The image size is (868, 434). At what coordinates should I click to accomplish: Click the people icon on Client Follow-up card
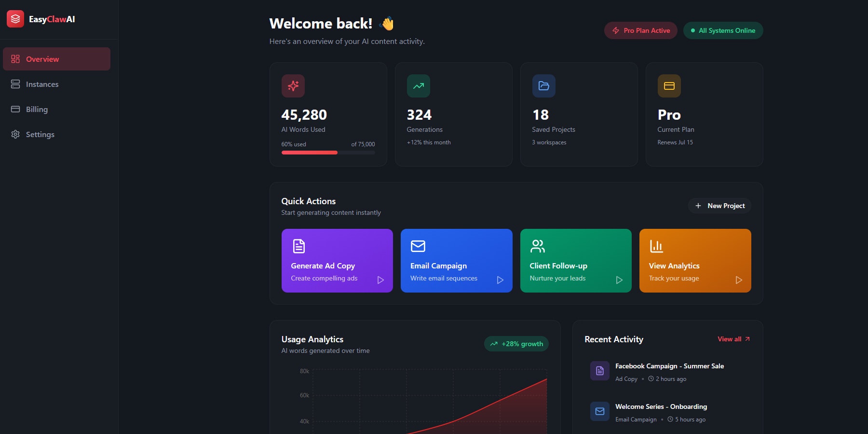[x=537, y=246]
